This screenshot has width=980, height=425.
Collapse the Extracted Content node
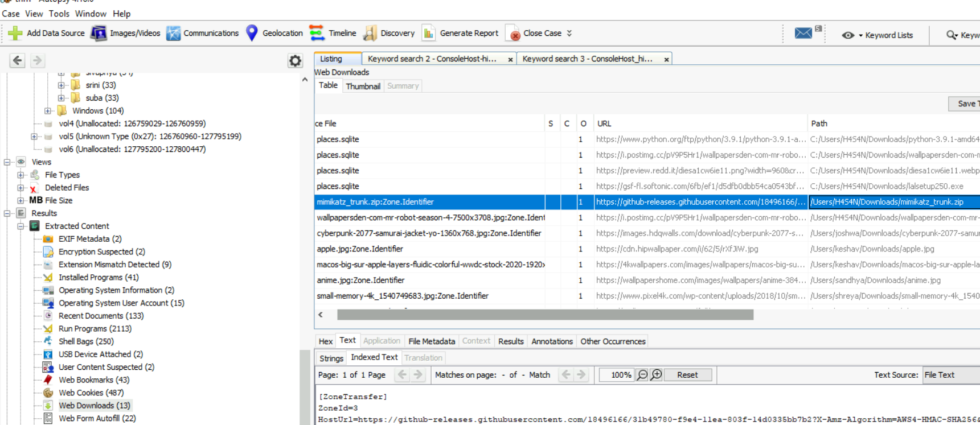(20, 226)
